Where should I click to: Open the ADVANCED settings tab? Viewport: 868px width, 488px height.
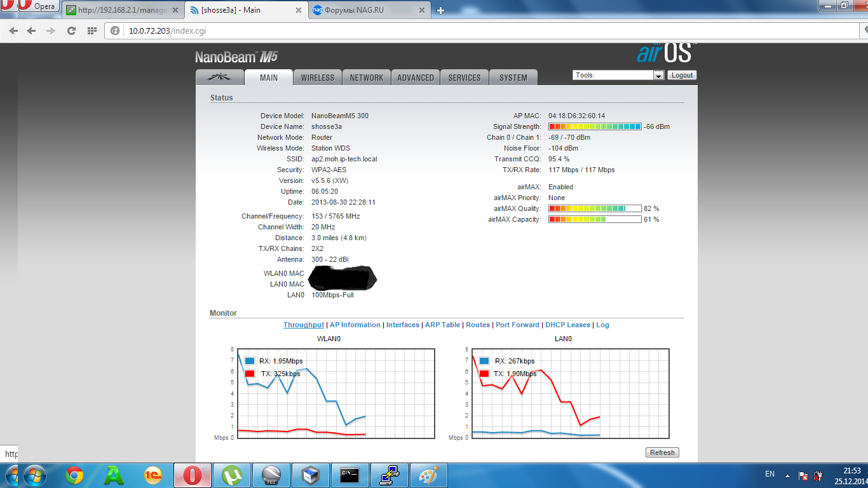click(416, 78)
